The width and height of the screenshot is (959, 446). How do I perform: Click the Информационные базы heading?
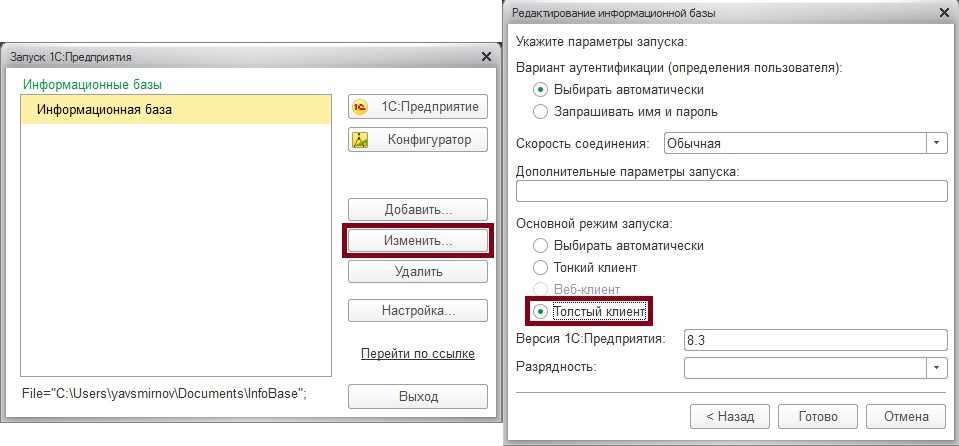[92, 84]
